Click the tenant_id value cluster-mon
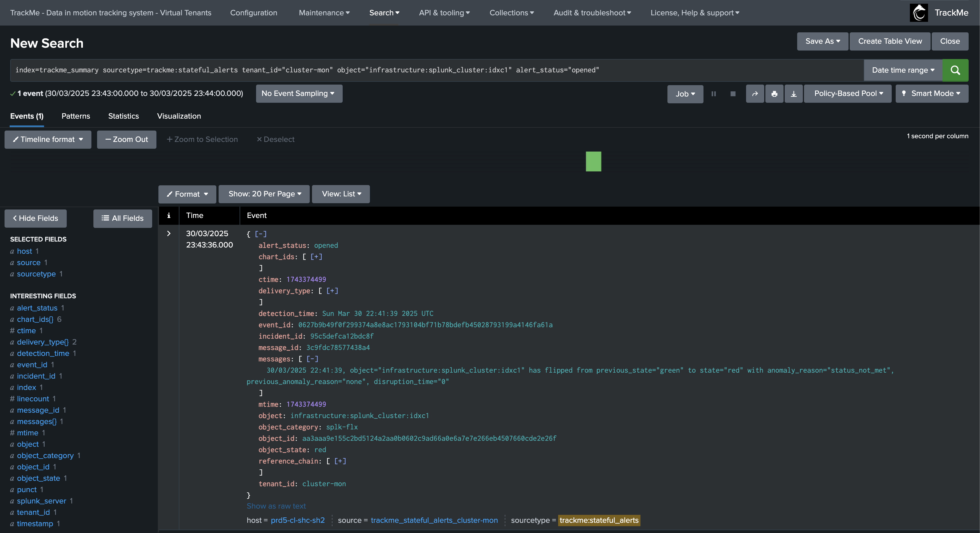Viewport: 980px width, 533px height. pyautogui.click(x=324, y=484)
